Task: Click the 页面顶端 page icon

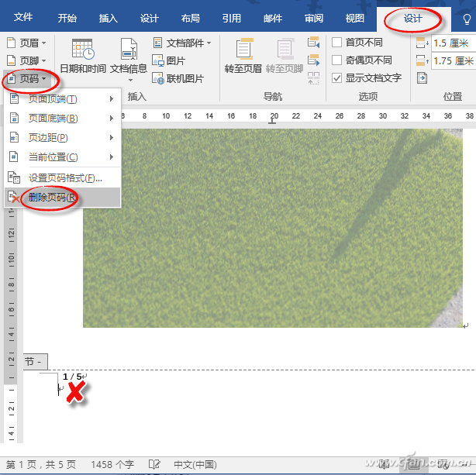Action: pos(14,98)
